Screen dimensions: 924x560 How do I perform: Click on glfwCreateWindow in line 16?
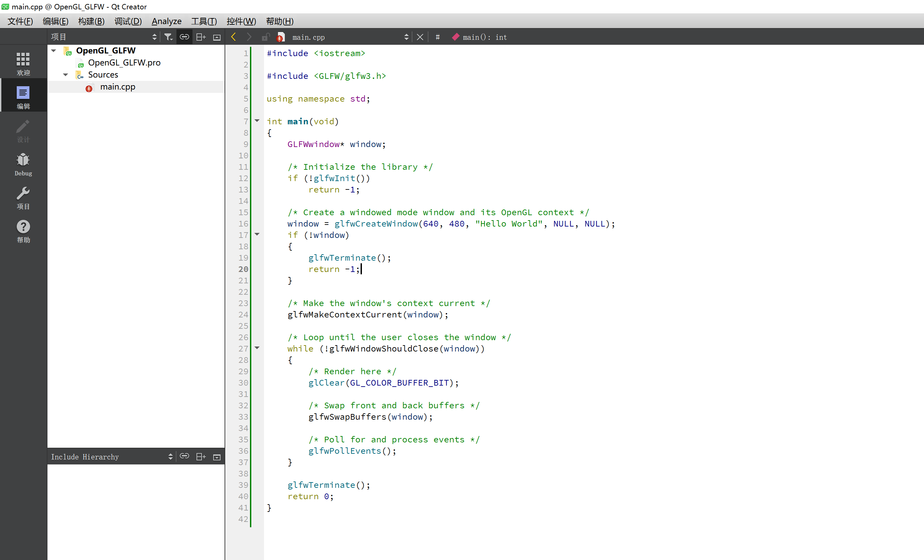376,224
